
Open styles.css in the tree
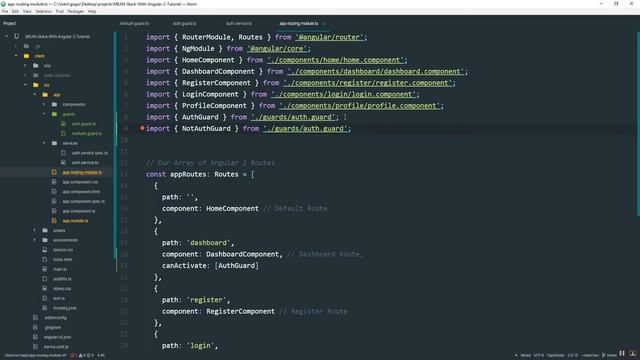click(62, 289)
